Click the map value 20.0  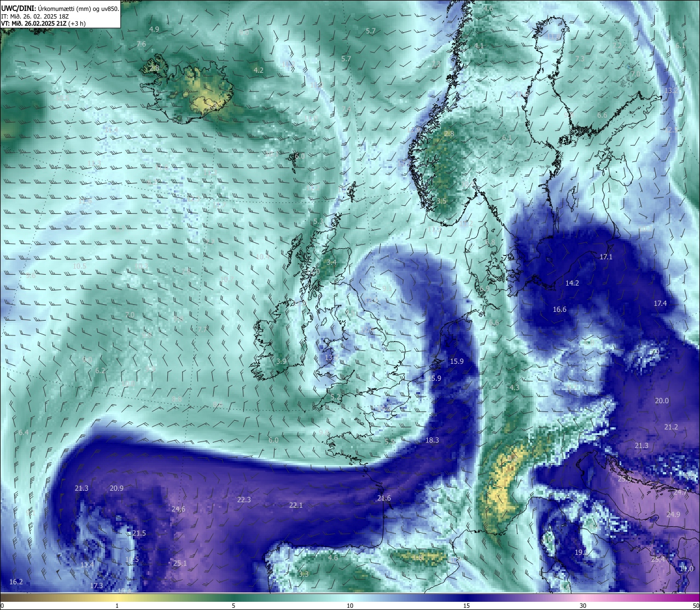662,400
